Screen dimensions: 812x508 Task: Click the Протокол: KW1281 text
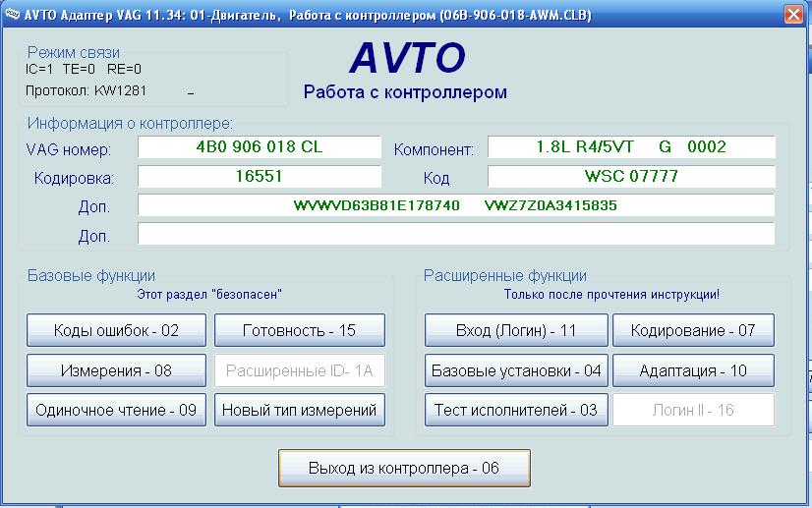pos(86,90)
